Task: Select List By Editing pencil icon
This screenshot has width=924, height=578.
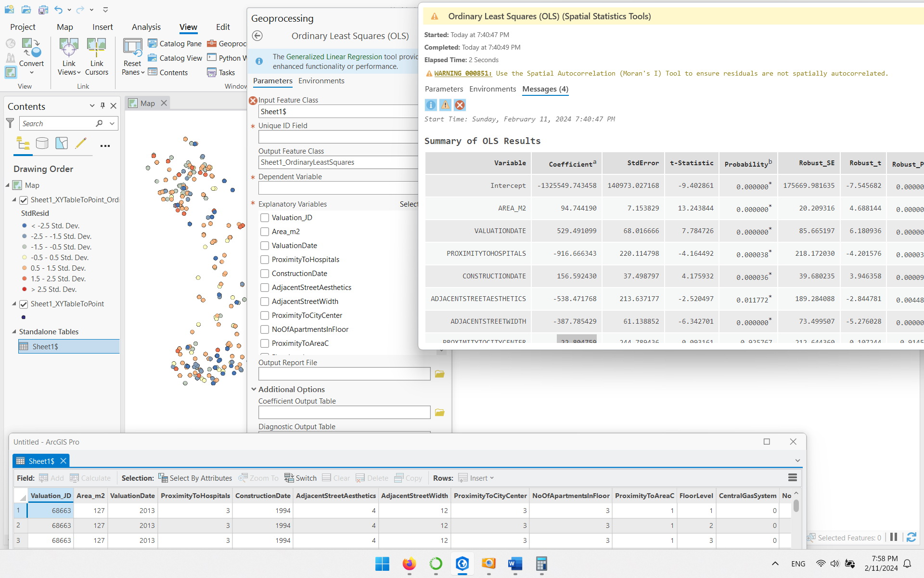Action: pos(81,144)
